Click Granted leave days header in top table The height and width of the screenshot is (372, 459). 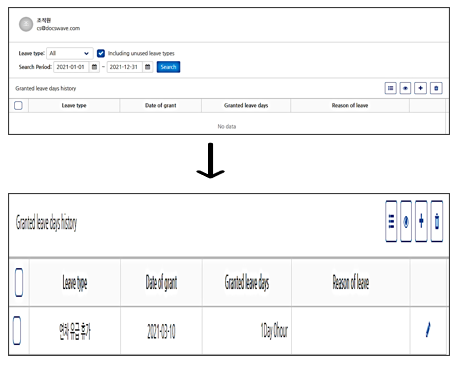point(246,106)
